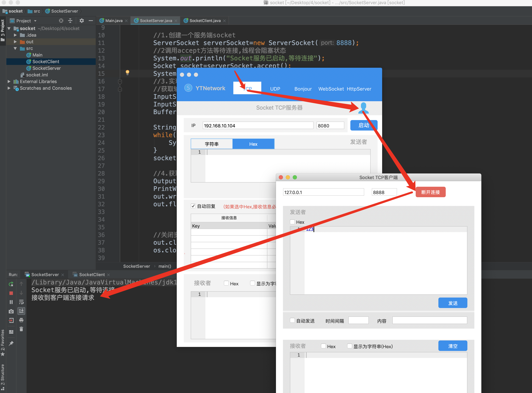Switch to SocketClient.java editor tab
This screenshot has width=532, height=393.
205,21
